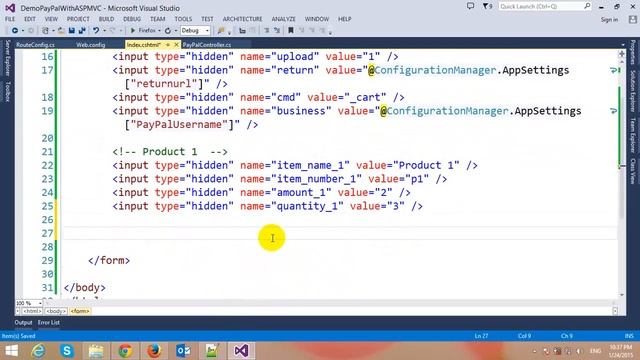This screenshot has width=640, height=360.
Task: Open the Error List panel tab
Action: pyautogui.click(x=49, y=322)
